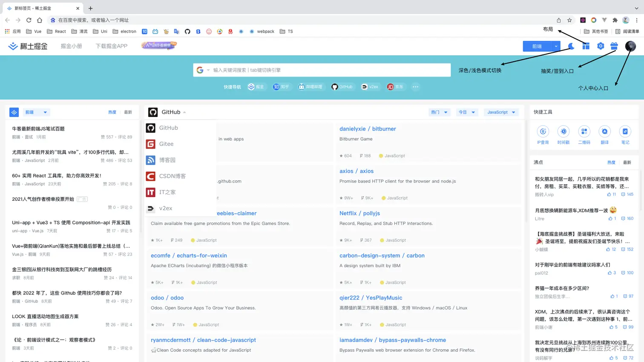
Task: Open the lottery gift box icon
Action: click(x=614, y=46)
